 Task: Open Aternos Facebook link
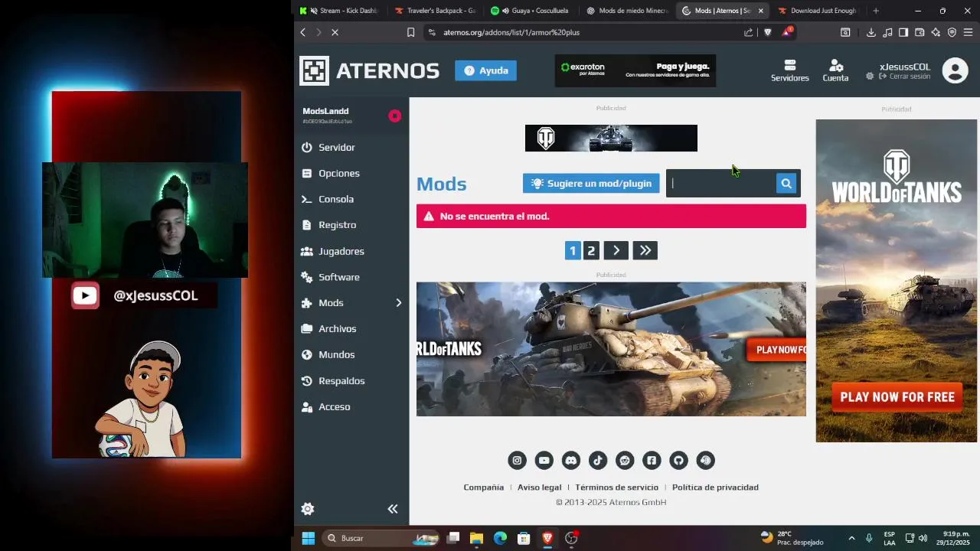(652, 460)
